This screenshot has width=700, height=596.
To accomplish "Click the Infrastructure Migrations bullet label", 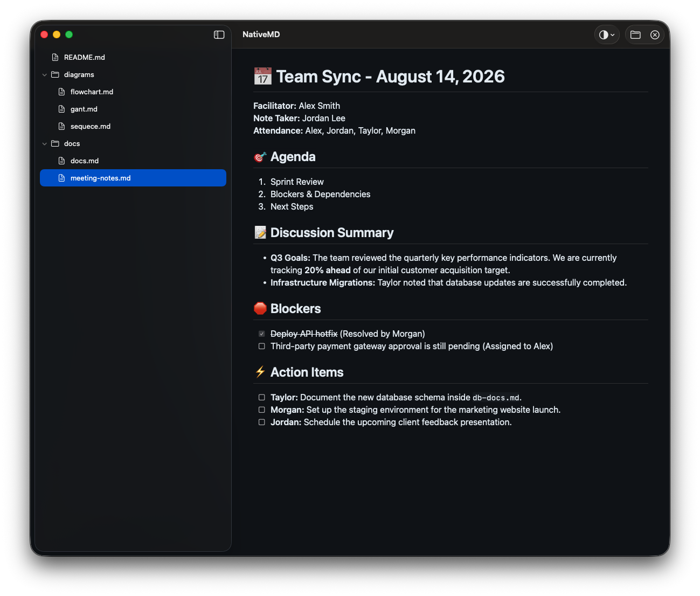I will (x=323, y=282).
